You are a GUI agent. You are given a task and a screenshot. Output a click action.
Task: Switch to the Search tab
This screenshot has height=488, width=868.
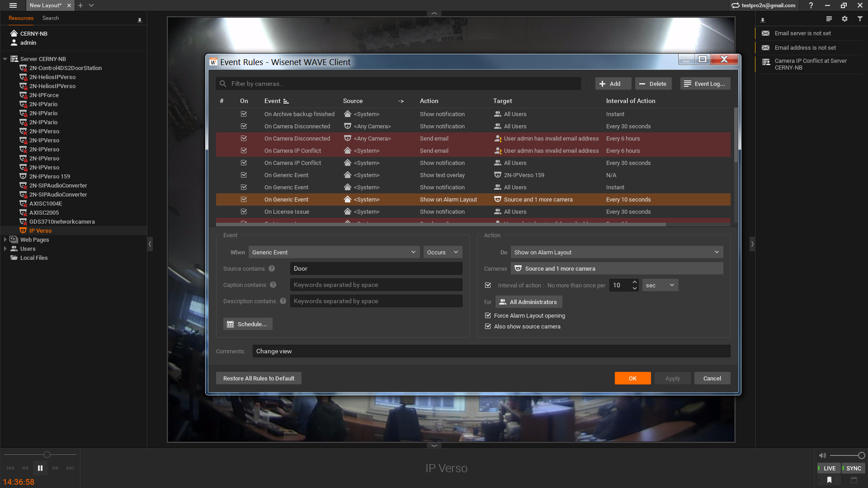point(51,18)
